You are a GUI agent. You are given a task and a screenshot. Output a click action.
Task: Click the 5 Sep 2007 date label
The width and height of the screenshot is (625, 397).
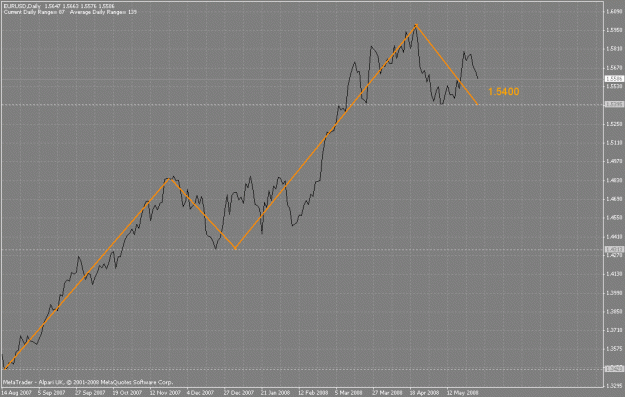(x=52, y=393)
